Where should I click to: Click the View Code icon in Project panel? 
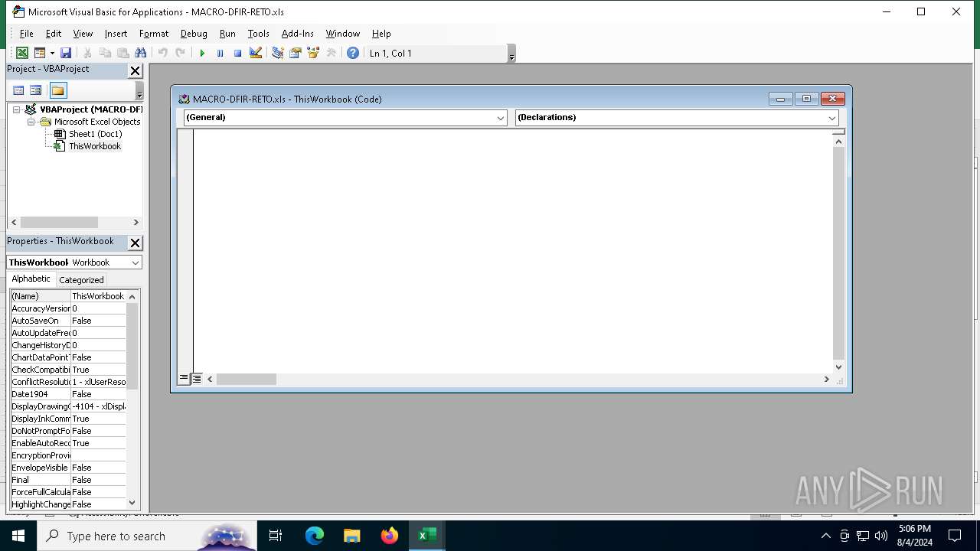pyautogui.click(x=18, y=90)
